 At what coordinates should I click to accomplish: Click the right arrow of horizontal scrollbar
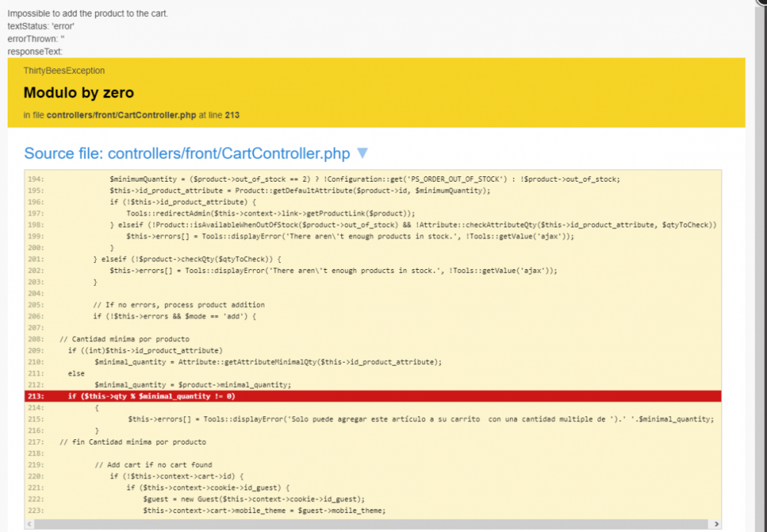(716, 524)
